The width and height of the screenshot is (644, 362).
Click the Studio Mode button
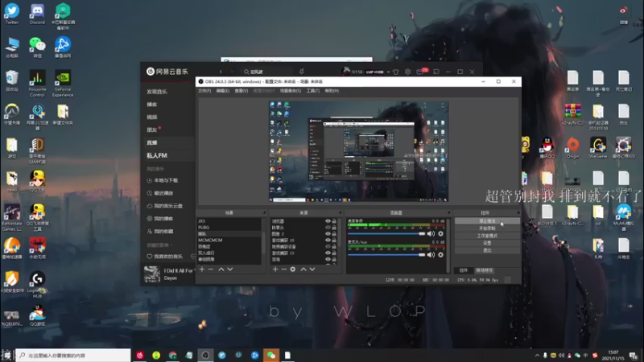(487, 236)
